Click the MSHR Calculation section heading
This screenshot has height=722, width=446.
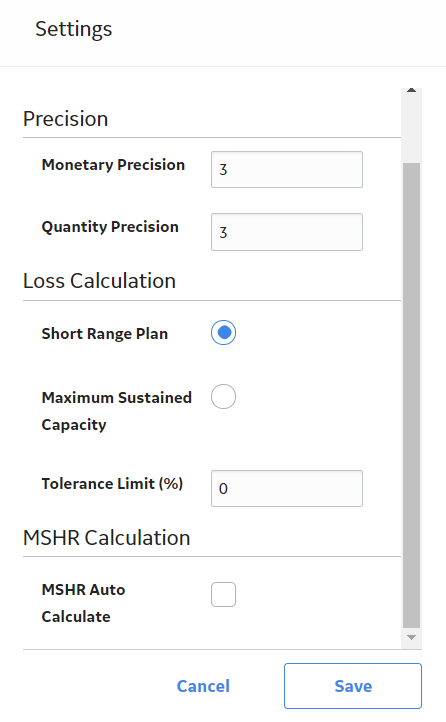[107, 538]
